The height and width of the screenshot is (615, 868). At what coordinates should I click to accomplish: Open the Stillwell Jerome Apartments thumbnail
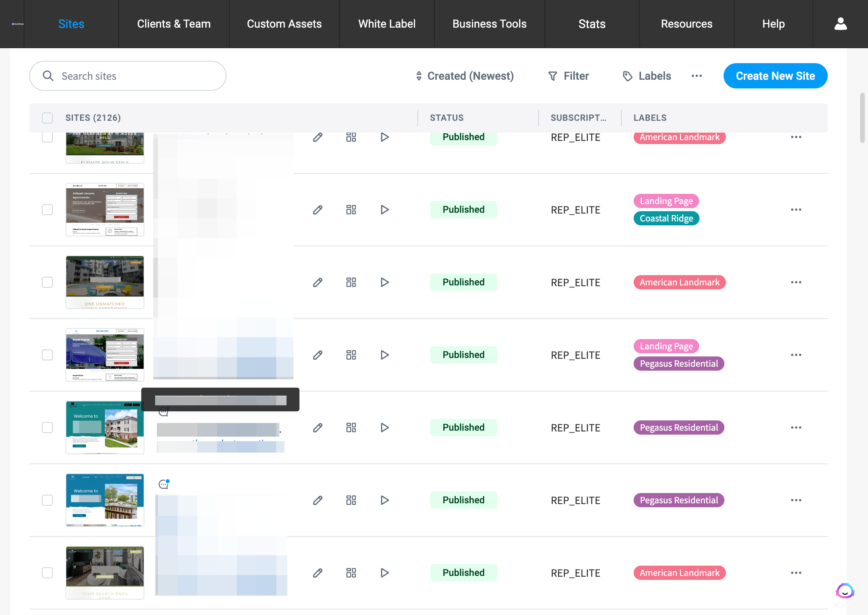tap(105, 210)
